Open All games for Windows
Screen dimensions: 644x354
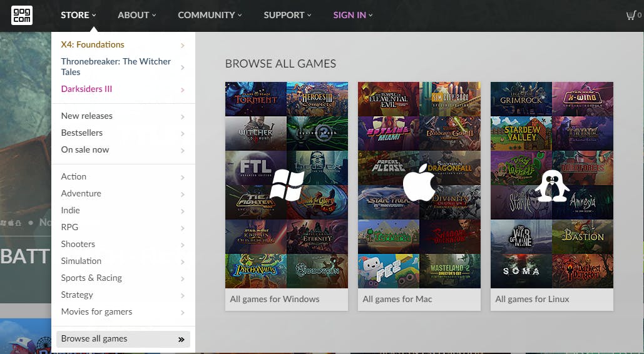(x=287, y=300)
